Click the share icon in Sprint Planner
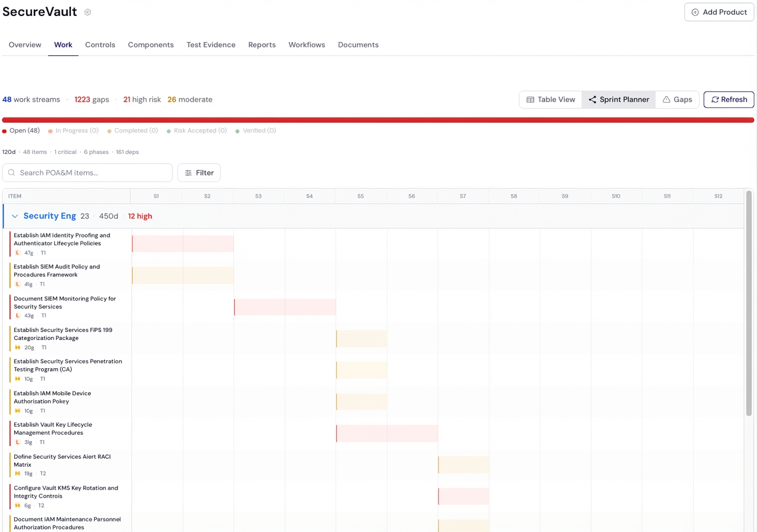The image size is (757, 532). click(x=593, y=100)
